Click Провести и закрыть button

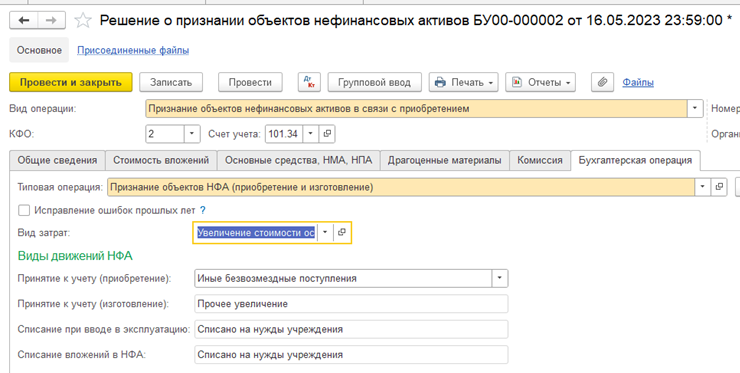(x=71, y=82)
